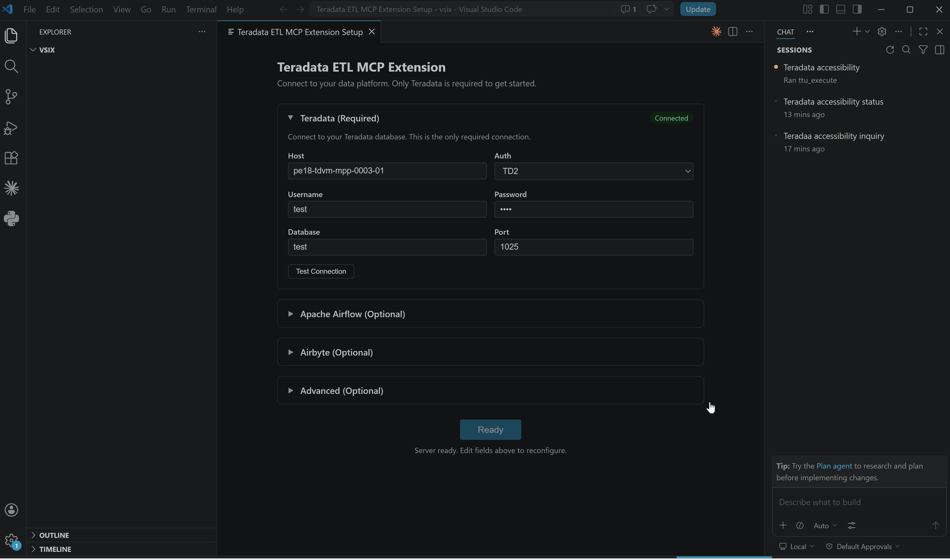This screenshot has width=950, height=560.
Task: Open the Claude starburst activity bar view
Action: tap(11, 188)
